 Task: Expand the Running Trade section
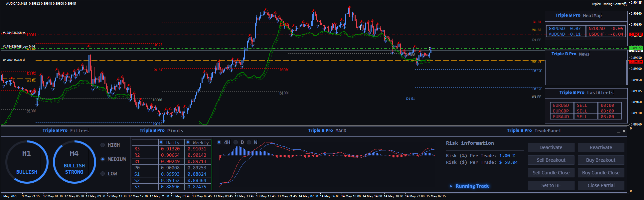(x=451, y=186)
